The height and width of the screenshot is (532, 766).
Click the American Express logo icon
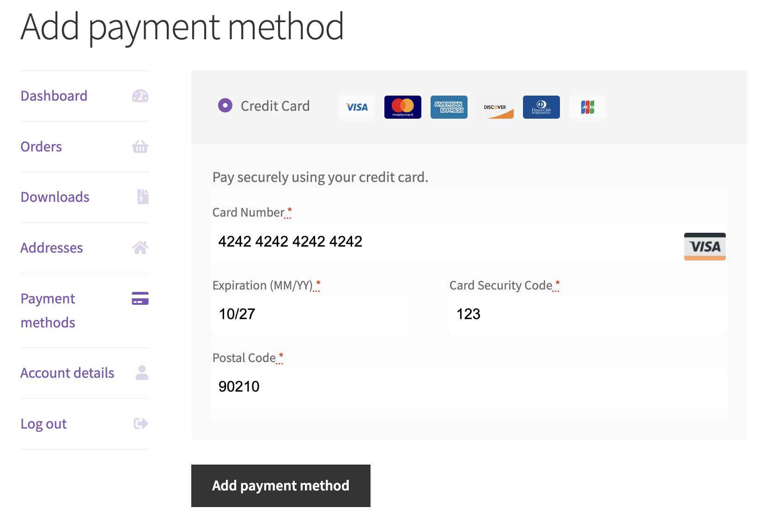[x=449, y=107]
